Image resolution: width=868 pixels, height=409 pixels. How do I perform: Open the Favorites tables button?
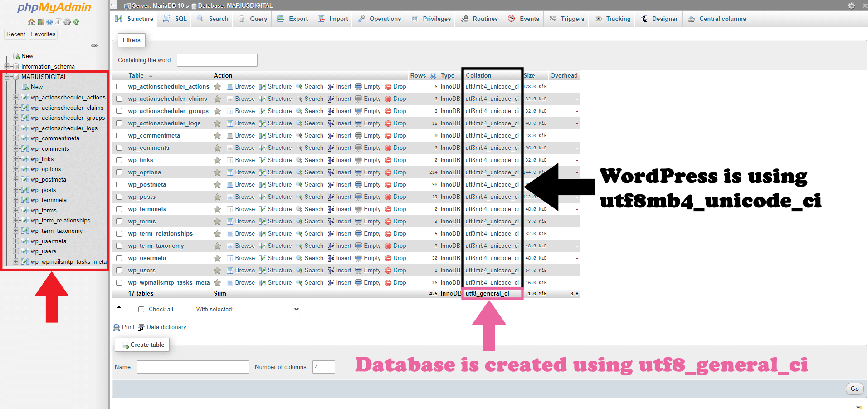43,34
